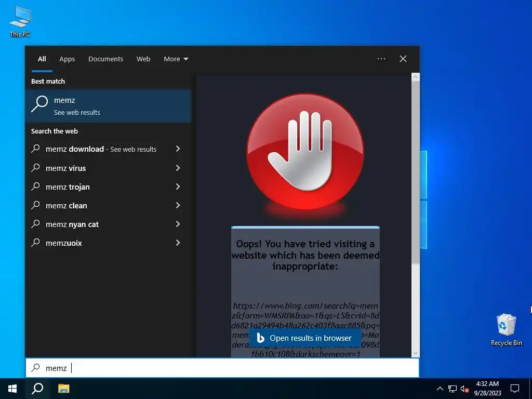Open the This PC desktop icon
Image resolution: width=532 pixels, height=399 pixels.
tap(20, 21)
